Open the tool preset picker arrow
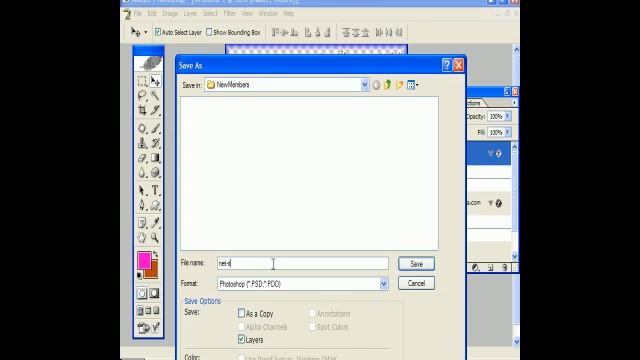The height and width of the screenshot is (360, 640). point(146,32)
